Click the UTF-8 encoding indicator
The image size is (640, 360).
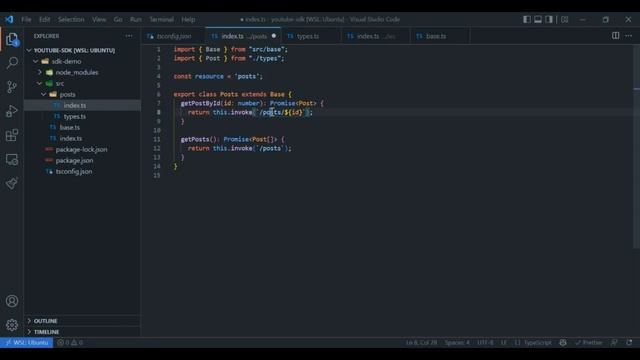pyautogui.click(x=485, y=342)
